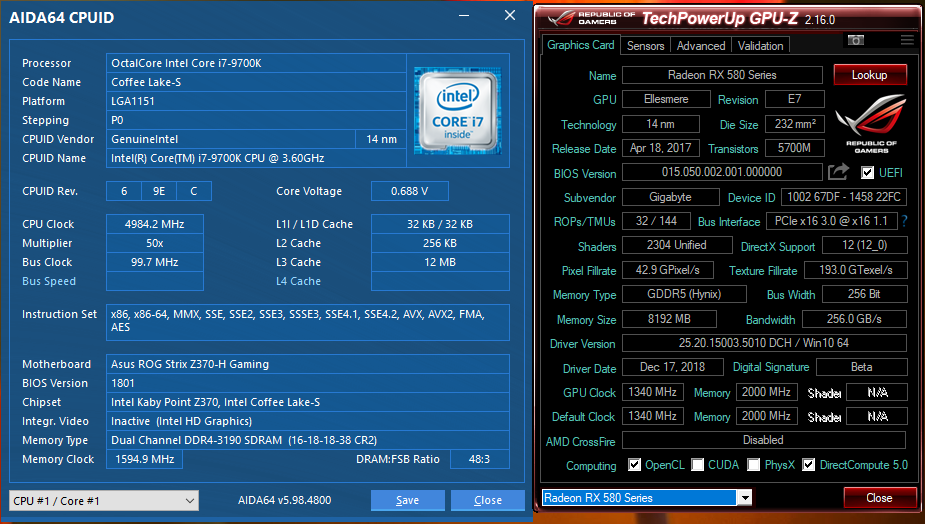Open the Validation tab
This screenshot has height=524, width=925.
click(x=760, y=45)
